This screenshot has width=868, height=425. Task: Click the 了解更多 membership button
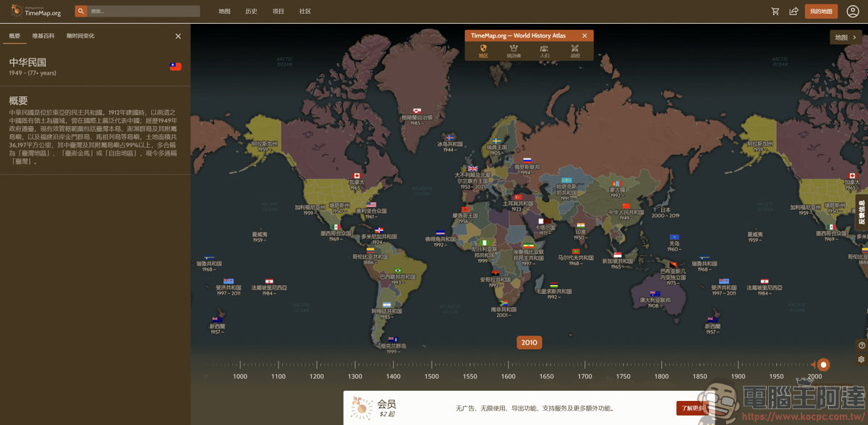point(692,408)
